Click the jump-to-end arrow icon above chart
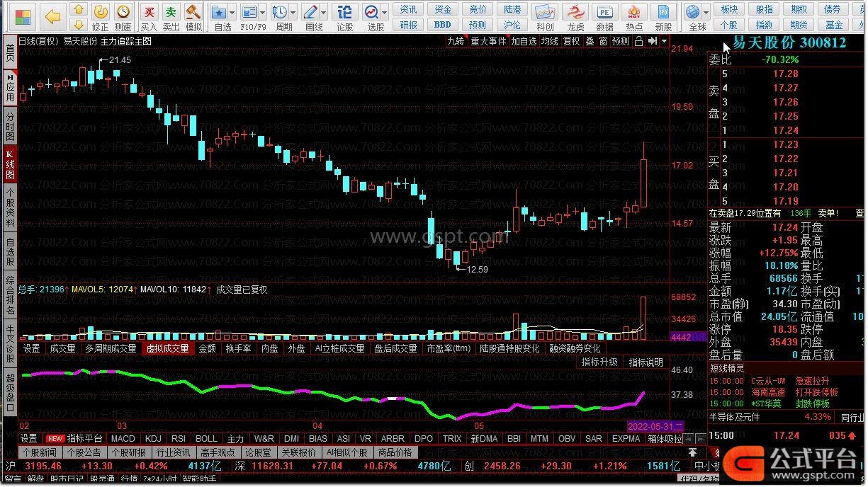 (x=653, y=41)
